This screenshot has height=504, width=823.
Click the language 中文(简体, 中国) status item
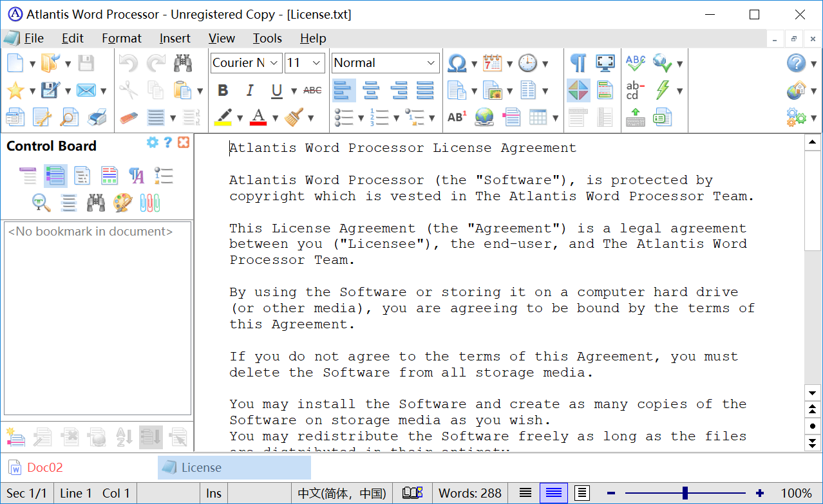click(x=341, y=493)
